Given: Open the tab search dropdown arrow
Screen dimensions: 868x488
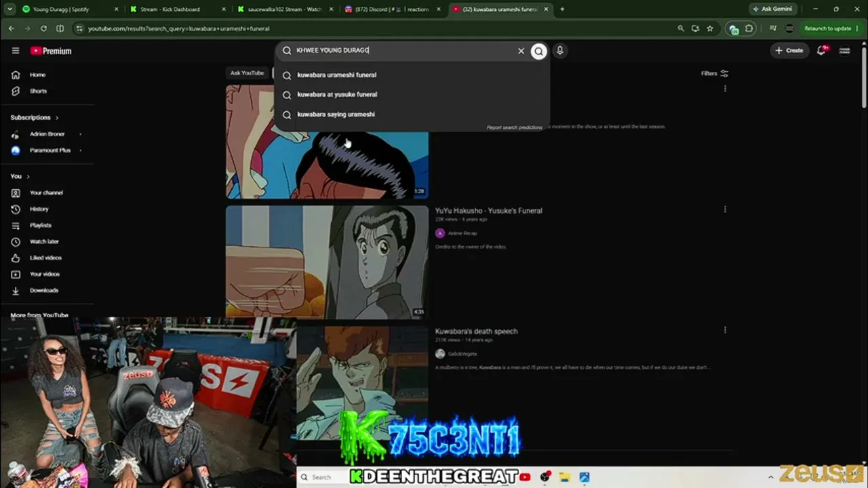Looking at the screenshot, I should tap(9, 9).
